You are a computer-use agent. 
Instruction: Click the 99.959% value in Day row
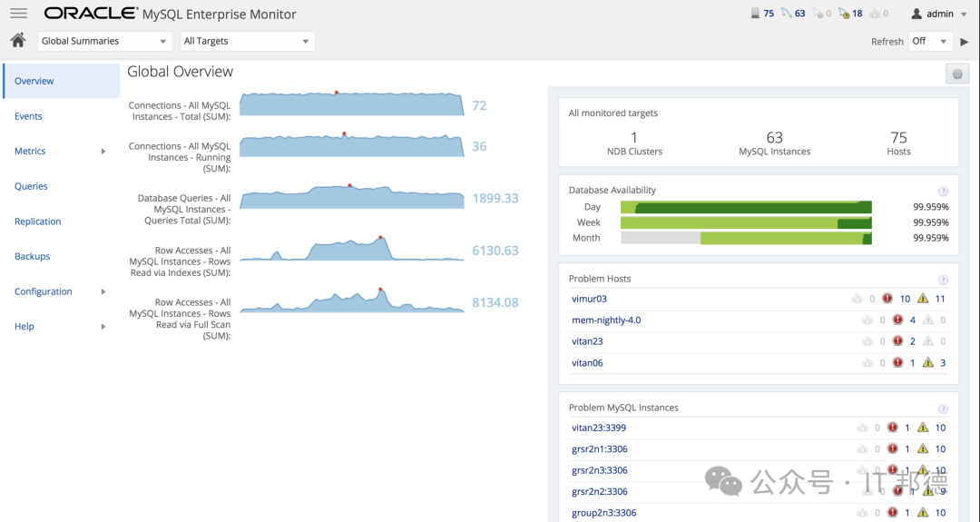(931, 207)
